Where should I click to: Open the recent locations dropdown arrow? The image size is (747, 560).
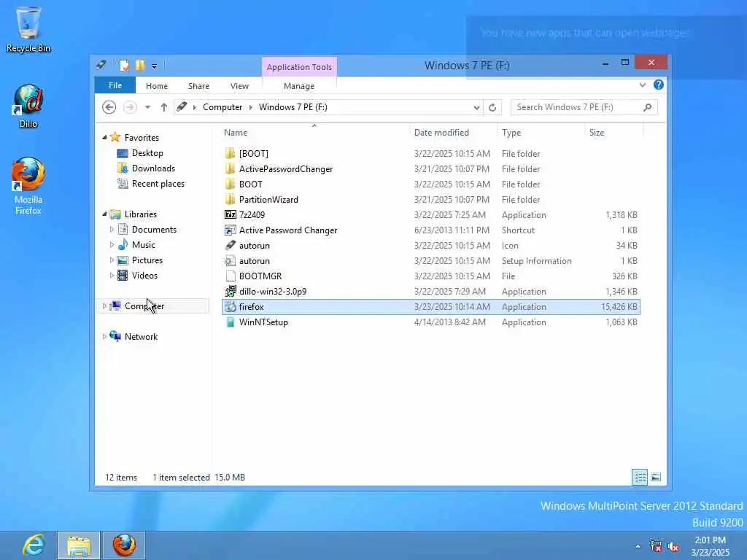point(147,107)
